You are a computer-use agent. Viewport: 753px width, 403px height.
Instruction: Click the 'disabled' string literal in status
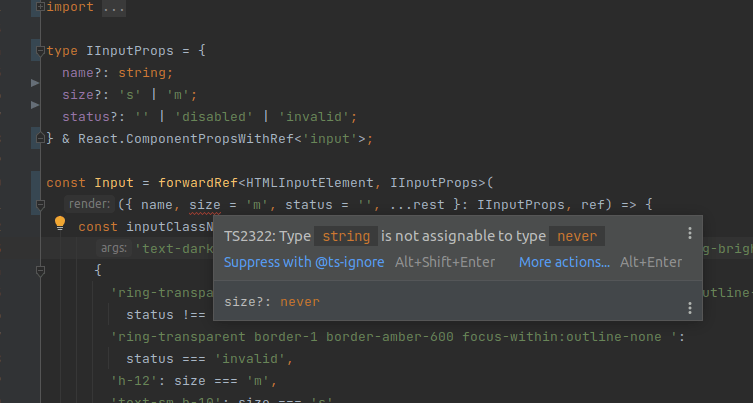(x=213, y=117)
